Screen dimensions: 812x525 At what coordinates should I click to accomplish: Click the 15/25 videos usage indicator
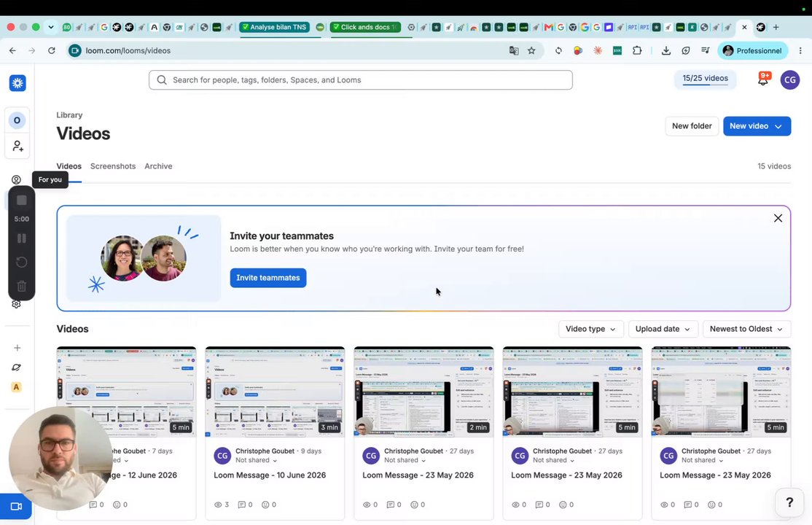click(705, 79)
